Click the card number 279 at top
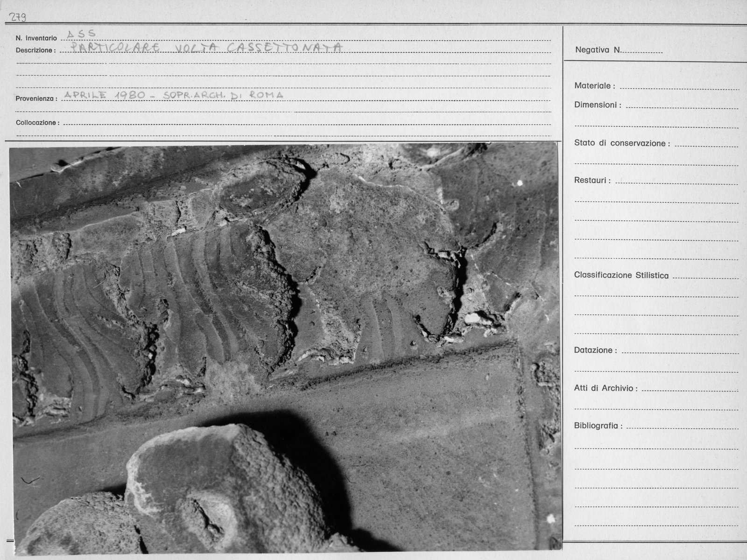 (16, 17)
